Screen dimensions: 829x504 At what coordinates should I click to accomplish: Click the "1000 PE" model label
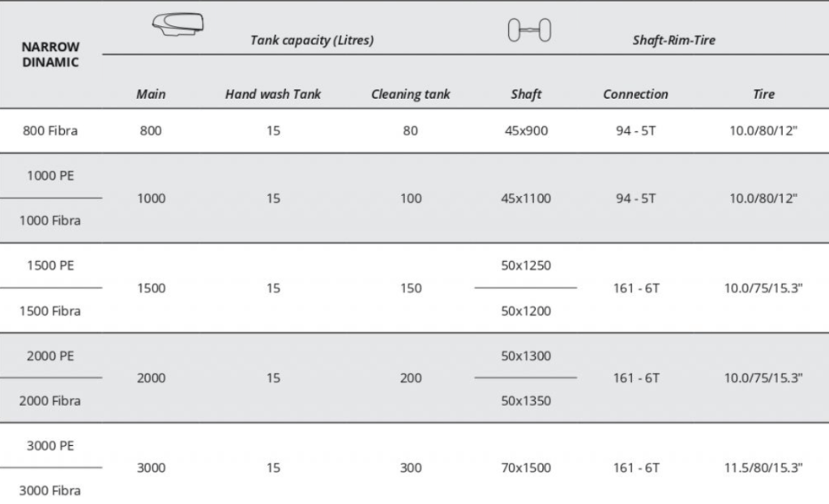[52, 175]
